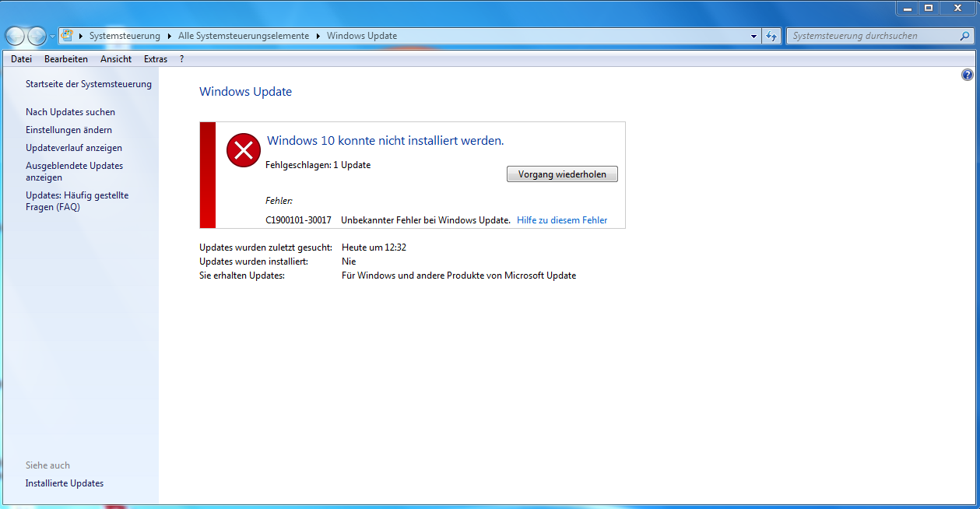Click 'Fehlgeschlagen: 1 Update' text
This screenshot has width=980, height=509.
coord(318,165)
